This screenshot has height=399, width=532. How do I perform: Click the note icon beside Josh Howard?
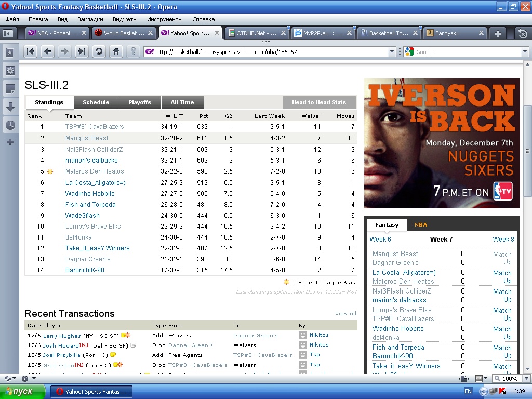(134, 345)
